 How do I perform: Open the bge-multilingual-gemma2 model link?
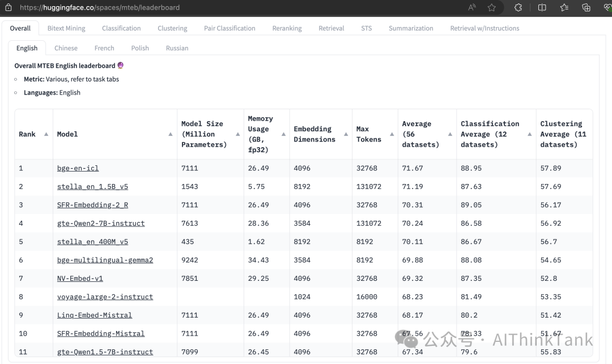[105, 260]
